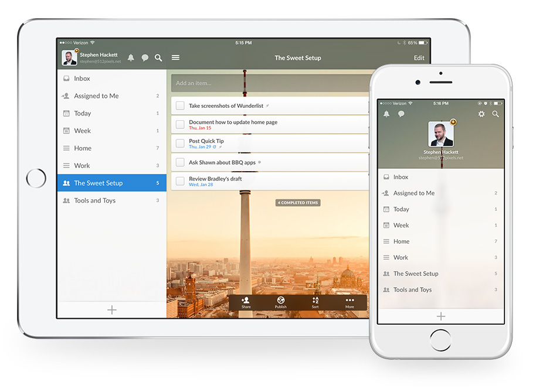The height and width of the screenshot is (392, 536).
Task: Tap the Sort icon in bottom toolbar
Action: pos(315,302)
